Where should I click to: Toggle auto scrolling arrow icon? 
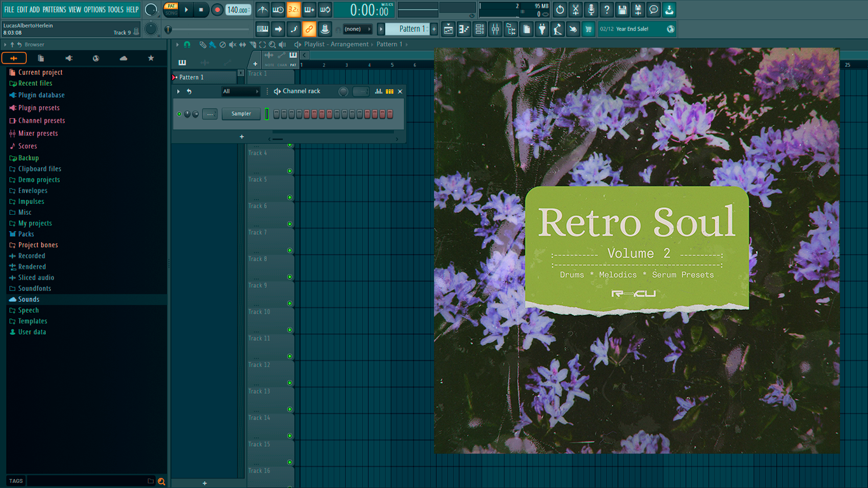point(278,29)
